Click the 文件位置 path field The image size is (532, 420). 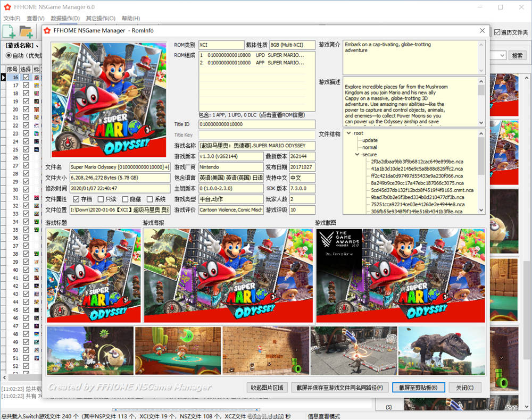(120, 210)
